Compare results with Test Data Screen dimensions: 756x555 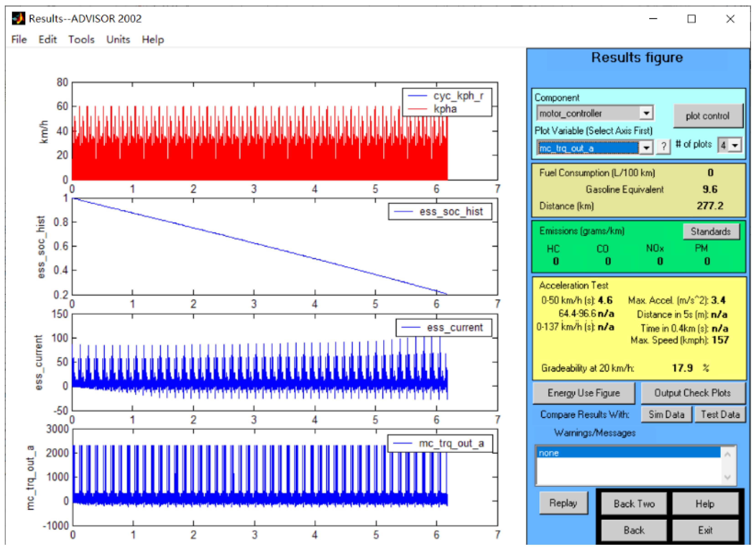[720, 415]
